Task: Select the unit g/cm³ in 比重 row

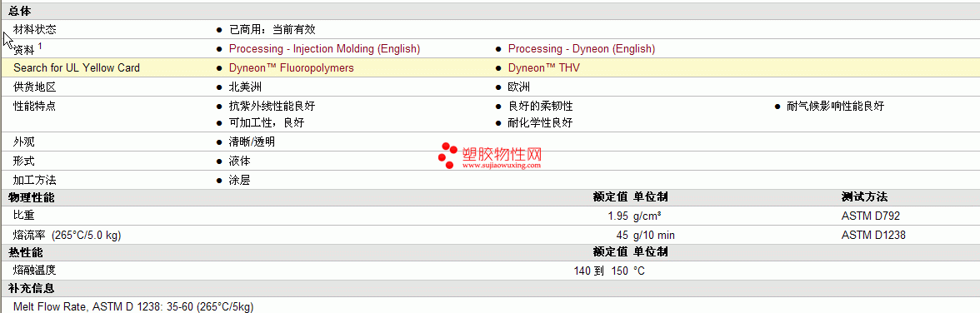Action: click(x=647, y=216)
